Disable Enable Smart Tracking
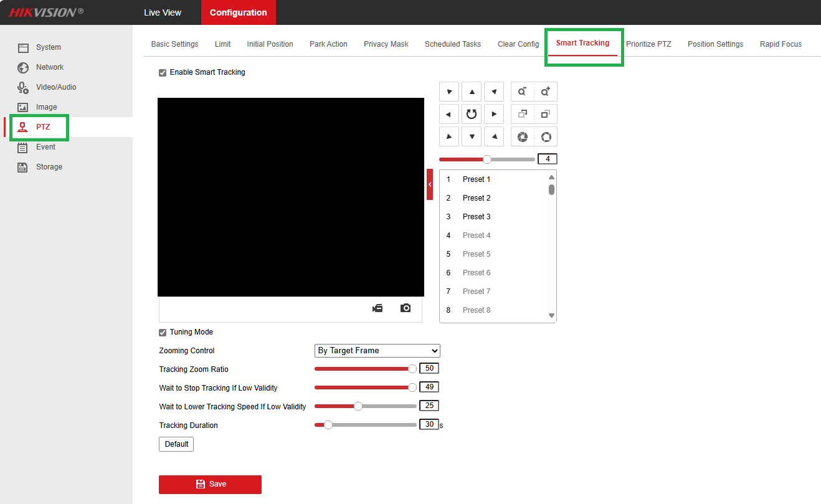This screenshot has width=821, height=504. (162, 72)
